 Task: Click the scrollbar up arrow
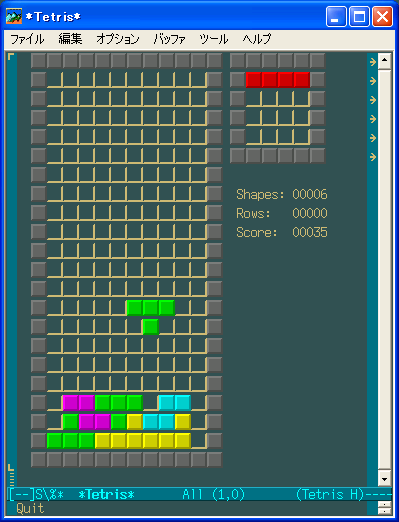[x=384, y=60]
